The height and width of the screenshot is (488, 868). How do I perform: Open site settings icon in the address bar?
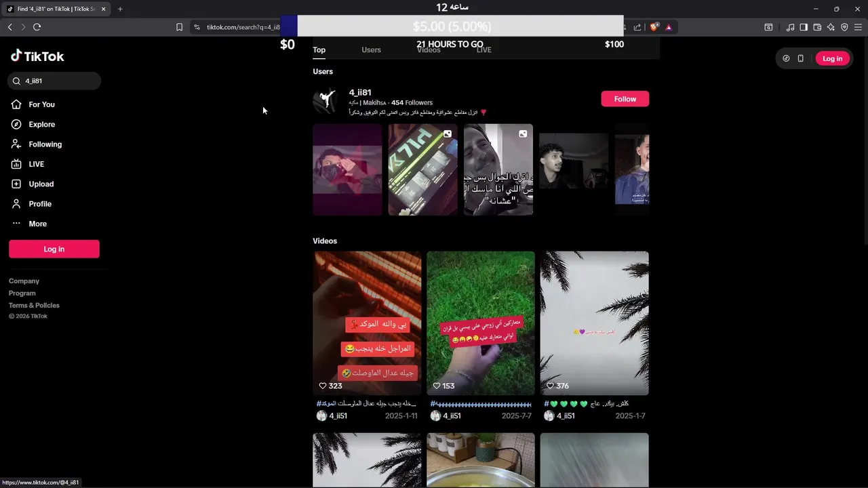click(197, 27)
